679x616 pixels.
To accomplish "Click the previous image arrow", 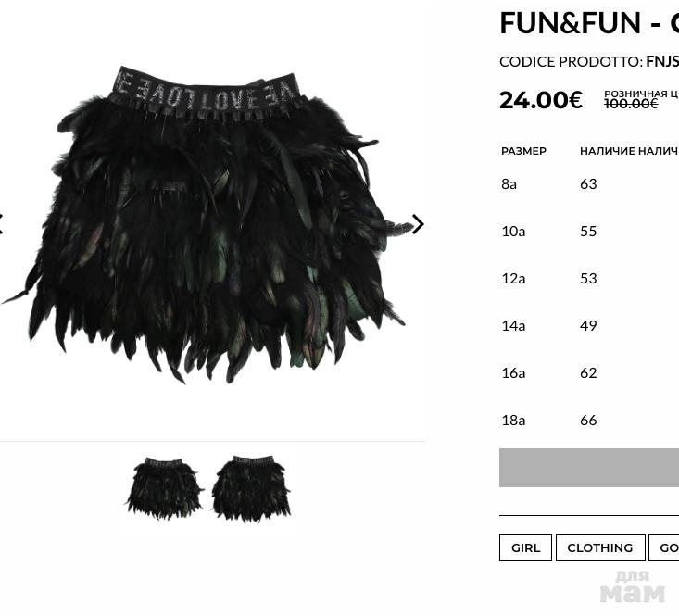I will (x=1, y=224).
